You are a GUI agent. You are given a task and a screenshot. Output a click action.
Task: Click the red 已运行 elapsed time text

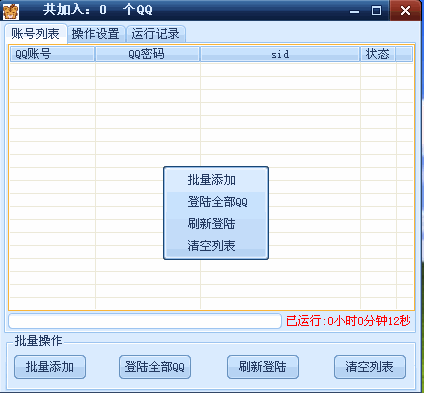(348, 321)
